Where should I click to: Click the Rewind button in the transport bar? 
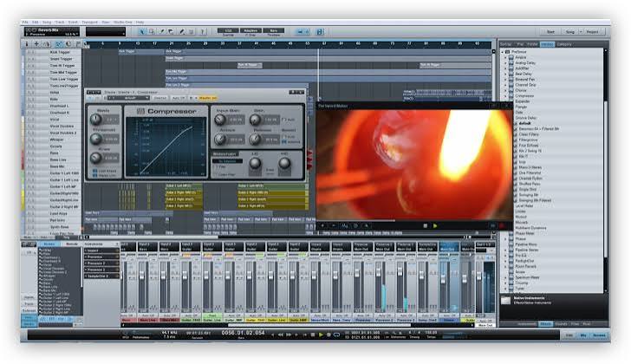tap(281, 335)
